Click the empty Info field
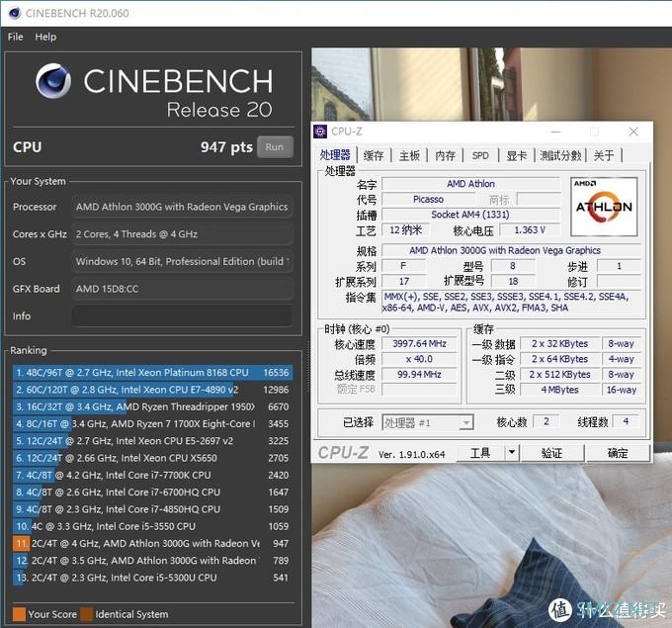 [182, 316]
